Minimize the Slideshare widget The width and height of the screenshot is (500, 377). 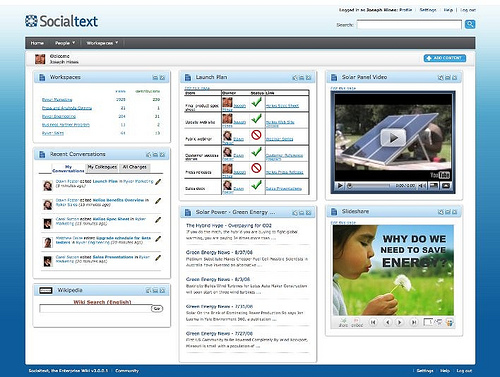click(x=448, y=212)
